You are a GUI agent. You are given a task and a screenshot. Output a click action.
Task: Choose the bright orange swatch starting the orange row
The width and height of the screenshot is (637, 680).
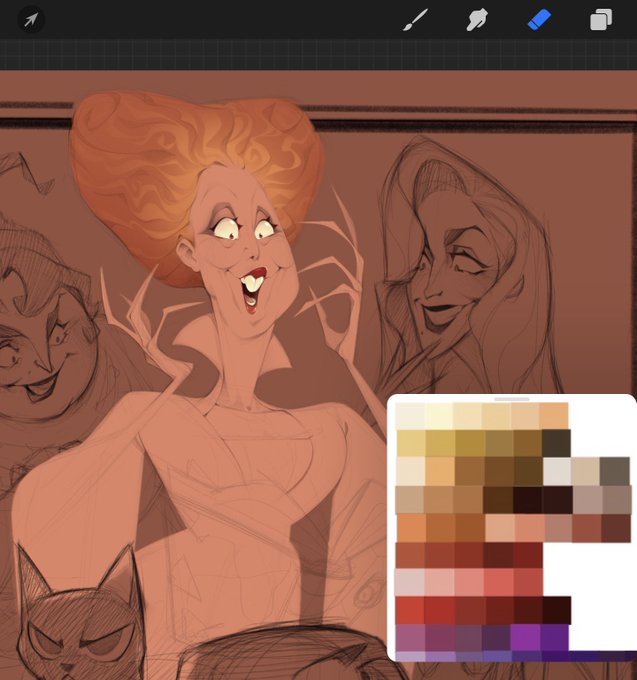click(412, 528)
